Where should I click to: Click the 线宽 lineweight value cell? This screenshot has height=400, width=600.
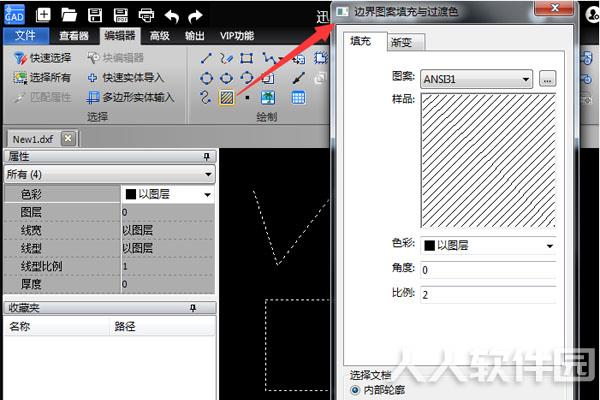tap(167, 230)
